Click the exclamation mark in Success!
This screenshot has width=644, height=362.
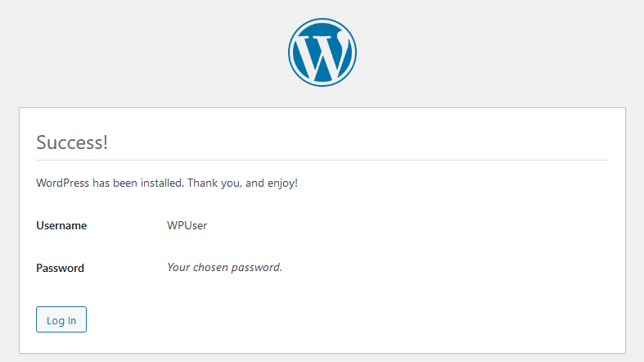click(x=106, y=143)
